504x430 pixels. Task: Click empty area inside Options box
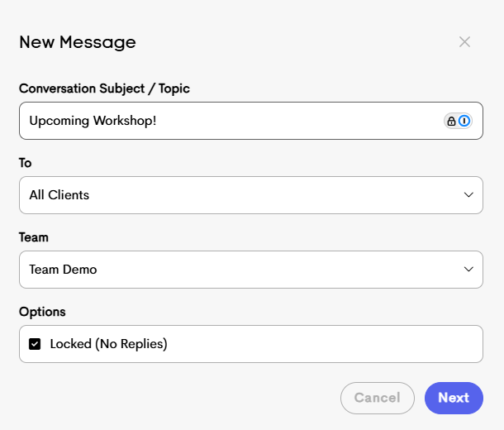pos(321,344)
